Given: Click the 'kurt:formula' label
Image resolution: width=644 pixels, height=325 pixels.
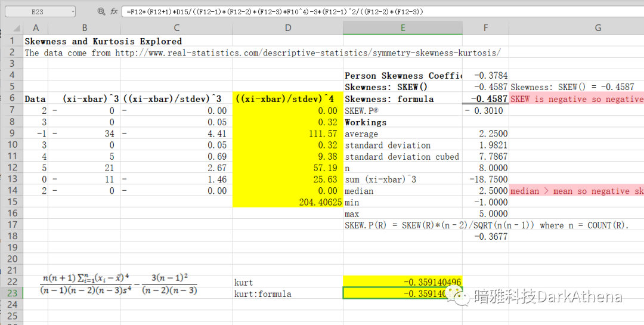Looking at the screenshot, I should [x=263, y=294].
